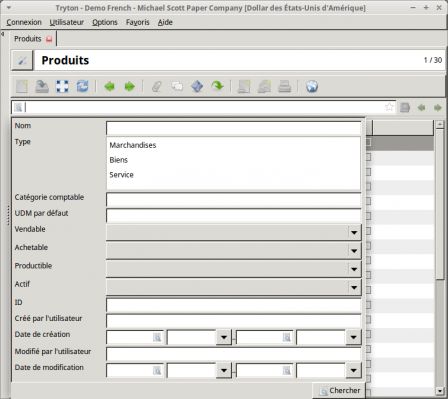Close the Produits tab with its red icon

pyautogui.click(x=49, y=39)
